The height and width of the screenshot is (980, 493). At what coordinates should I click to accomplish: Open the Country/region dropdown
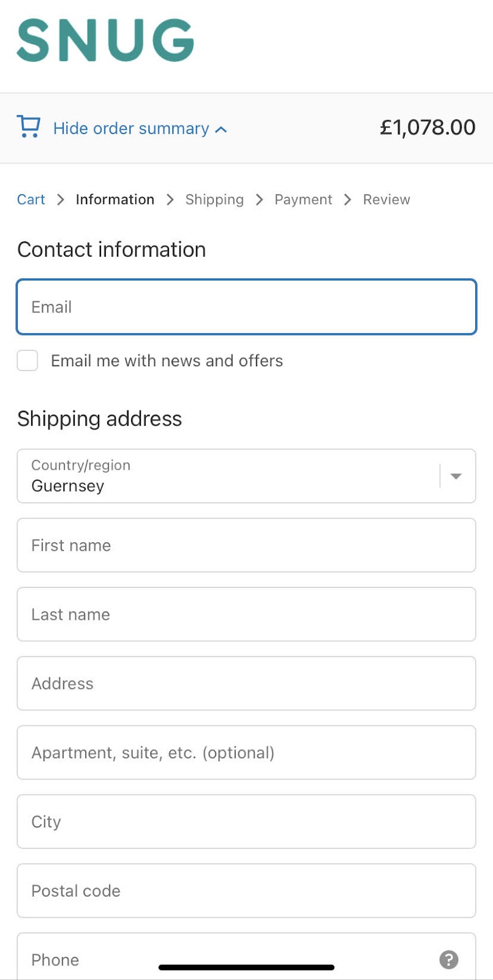tap(245, 476)
